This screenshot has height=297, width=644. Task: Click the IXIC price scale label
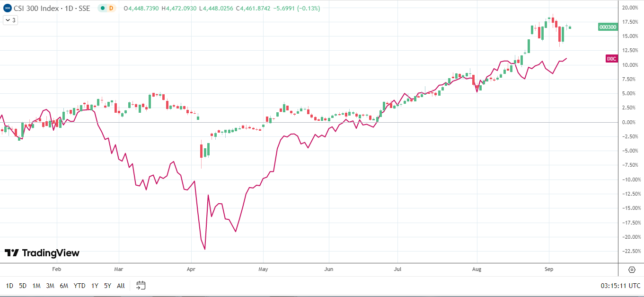(x=611, y=59)
